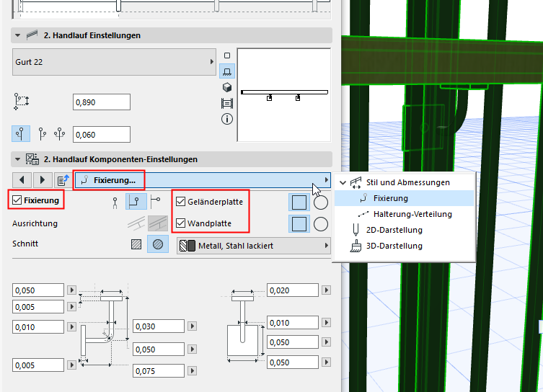The image size is (543, 392).
Task: Edit the 0,075 dimension field
Action: point(159,371)
